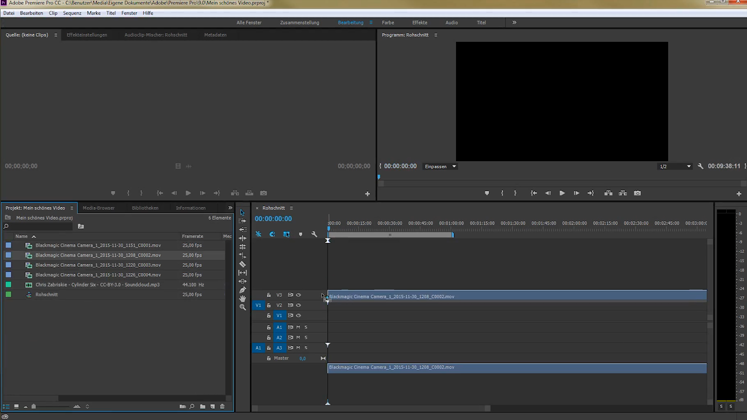
Task: Open the Sequenz menu
Action: [x=72, y=13]
